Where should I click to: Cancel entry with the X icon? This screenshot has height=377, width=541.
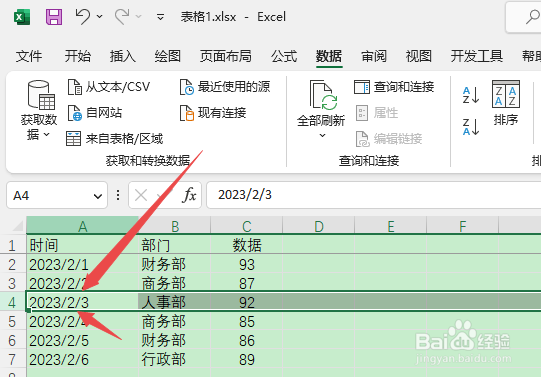tap(141, 196)
